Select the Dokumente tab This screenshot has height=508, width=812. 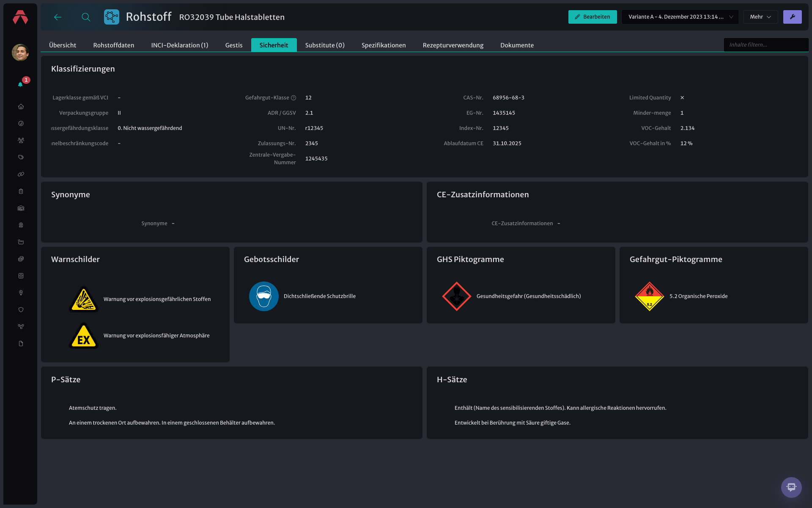tap(517, 45)
